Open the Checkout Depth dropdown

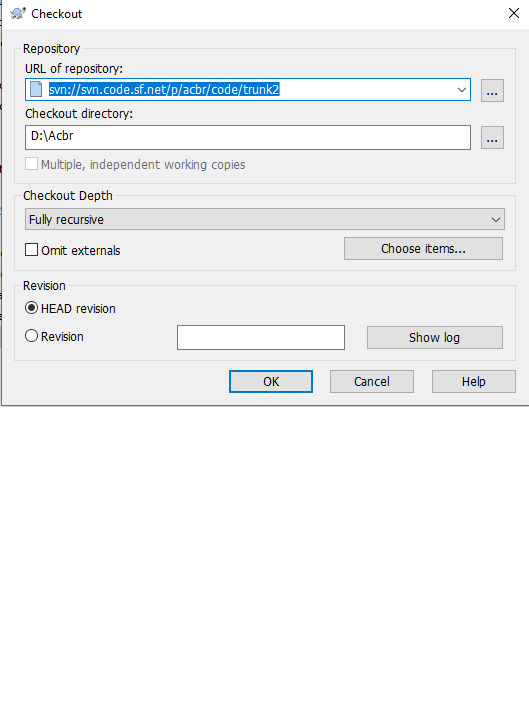pyautogui.click(x=496, y=219)
